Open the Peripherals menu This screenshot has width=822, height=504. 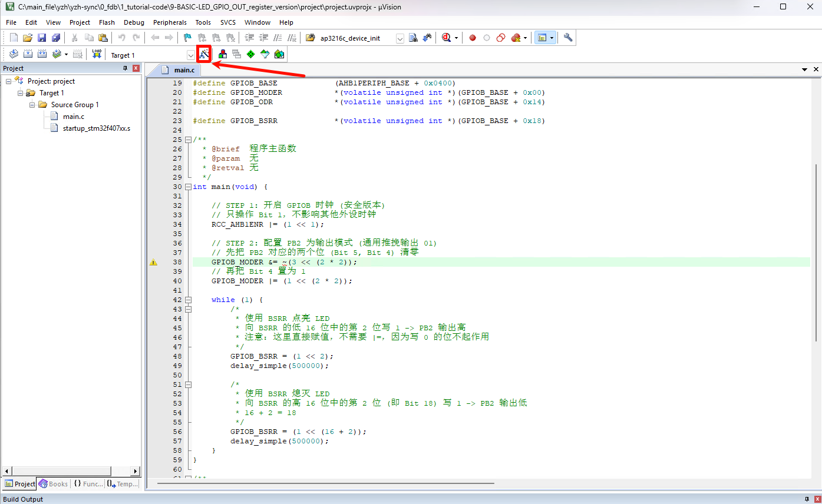point(170,22)
